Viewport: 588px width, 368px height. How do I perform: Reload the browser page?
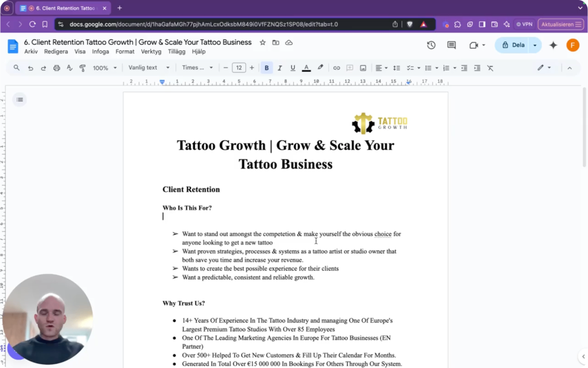pos(32,24)
